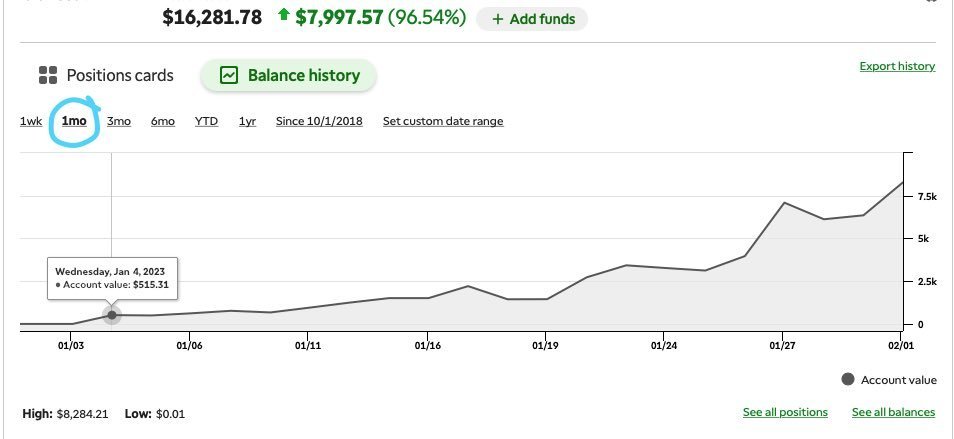Click the Export history link
Screen dimensions: 954x439
click(x=897, y=66)
